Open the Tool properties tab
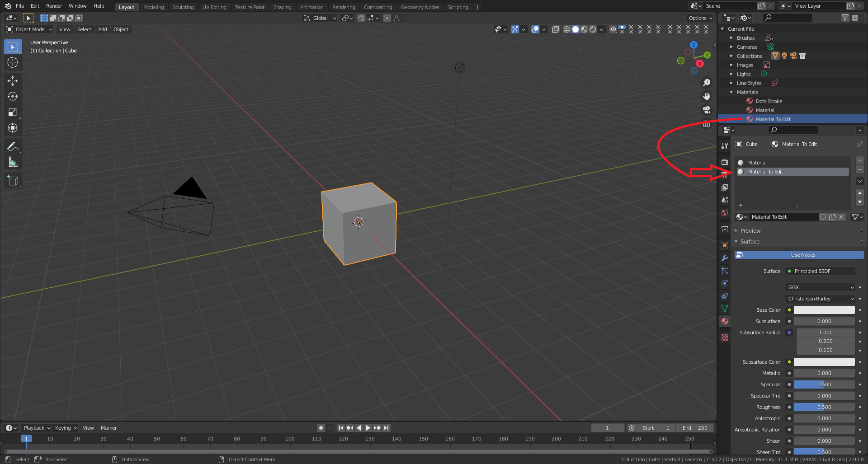 click(x=725, y=146)
